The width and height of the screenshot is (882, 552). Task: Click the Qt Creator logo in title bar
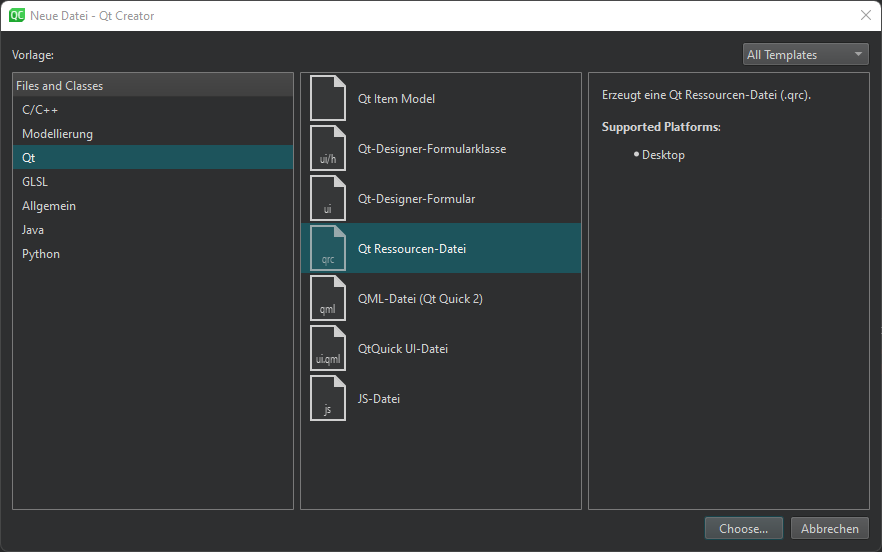pyautogui.click(x=17, y=15)
